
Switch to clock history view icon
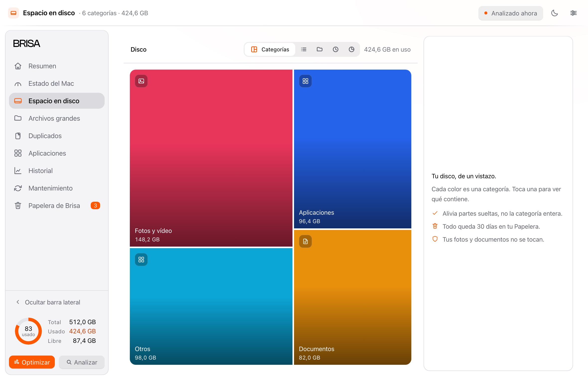[336, 50]
